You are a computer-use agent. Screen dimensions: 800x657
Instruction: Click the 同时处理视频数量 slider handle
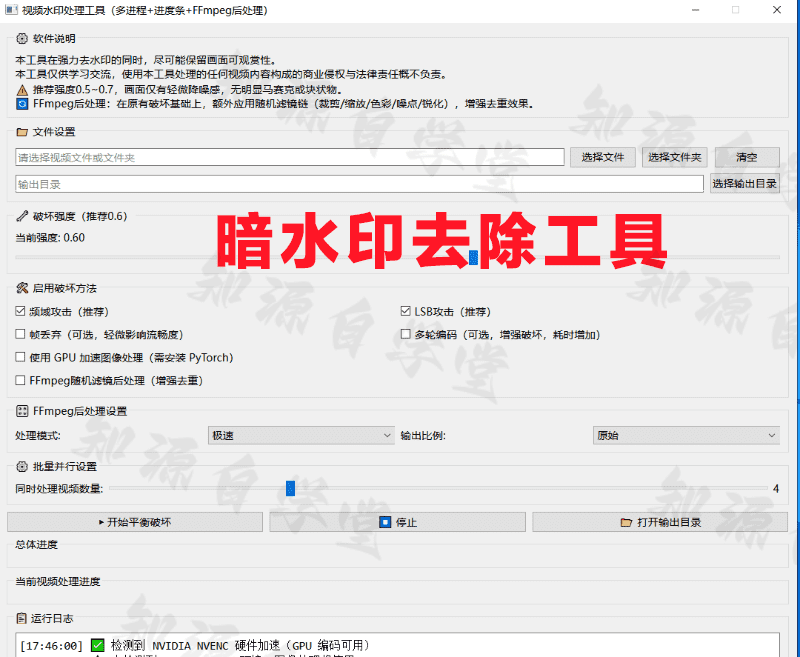click(x=290, y=489)
